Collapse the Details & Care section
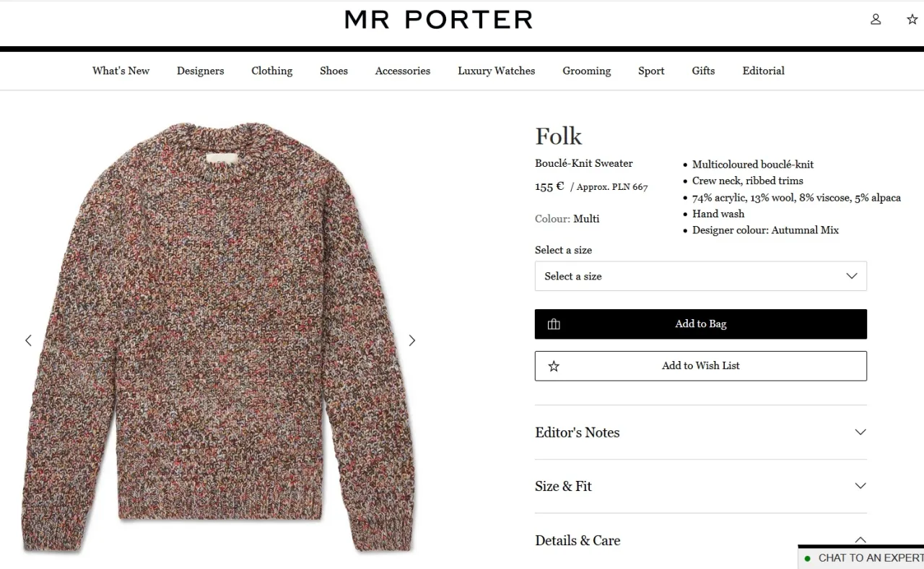Screen dimensions: 924x569 860,539
